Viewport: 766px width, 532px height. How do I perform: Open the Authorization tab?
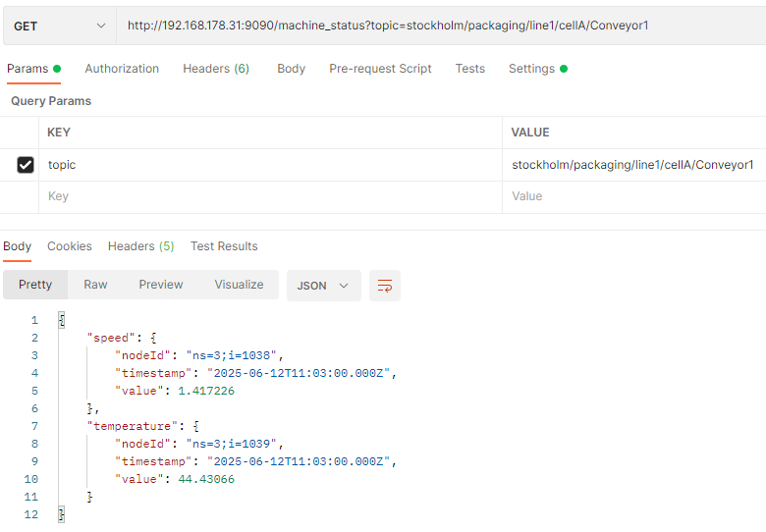122,69
